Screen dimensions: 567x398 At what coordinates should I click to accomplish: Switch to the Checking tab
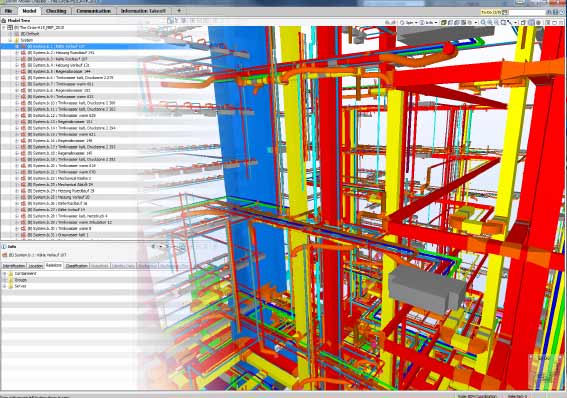coord(56,11)
